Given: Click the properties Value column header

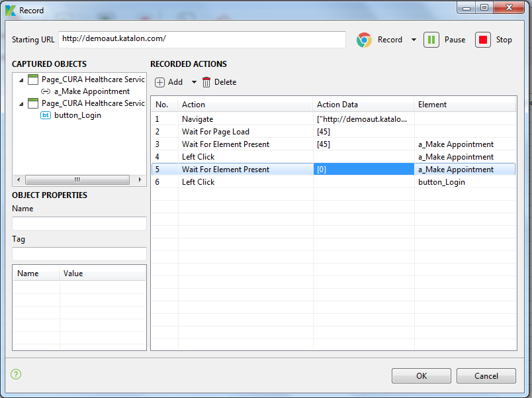Looking at the screenshot, I should point(103,274).
